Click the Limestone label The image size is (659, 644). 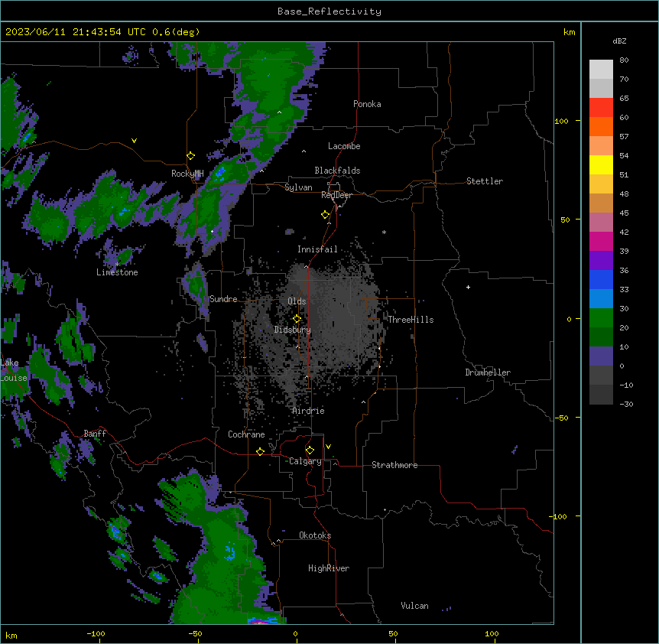(117, 272)
